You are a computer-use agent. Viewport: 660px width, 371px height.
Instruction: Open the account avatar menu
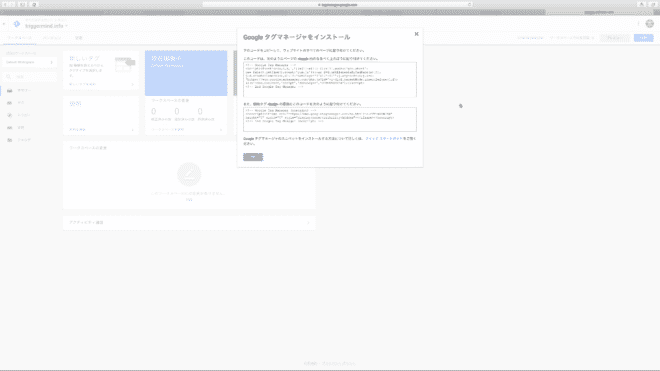pos(650,24)
